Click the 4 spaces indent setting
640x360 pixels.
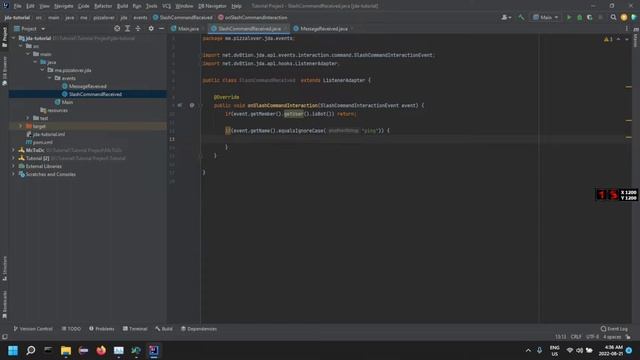pos(612,337)
